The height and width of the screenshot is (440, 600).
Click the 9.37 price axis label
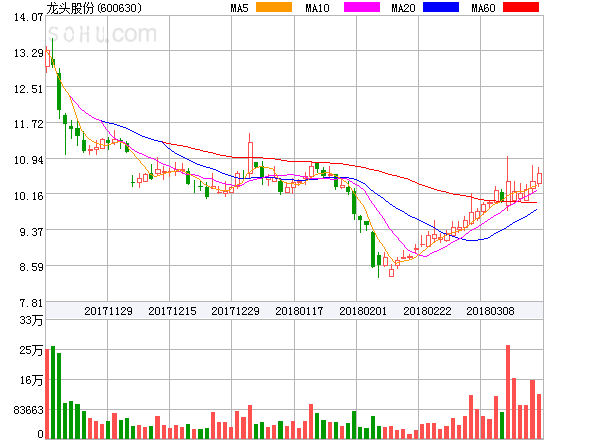click(31, 232)
